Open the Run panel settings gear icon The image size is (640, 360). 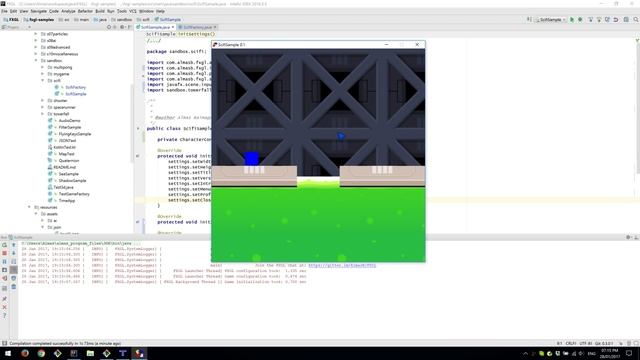click(629, 237)
